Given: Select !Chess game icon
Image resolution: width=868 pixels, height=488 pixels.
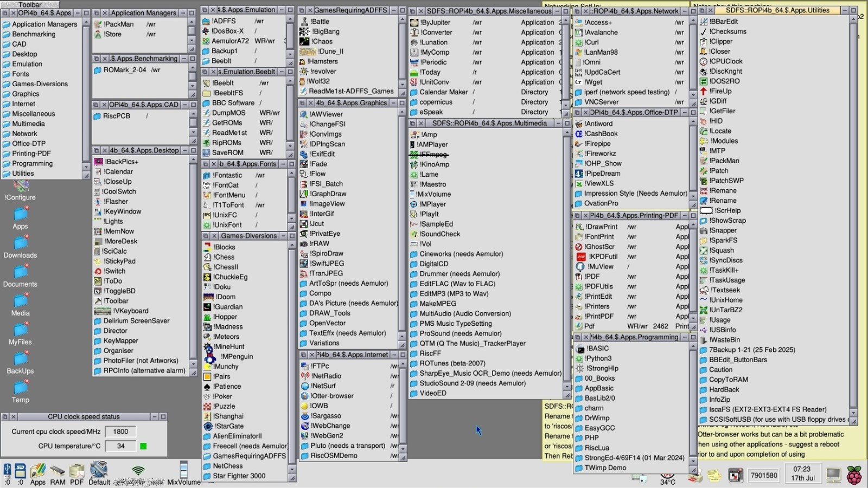Looking at the screenshot, I should [219, 257].
